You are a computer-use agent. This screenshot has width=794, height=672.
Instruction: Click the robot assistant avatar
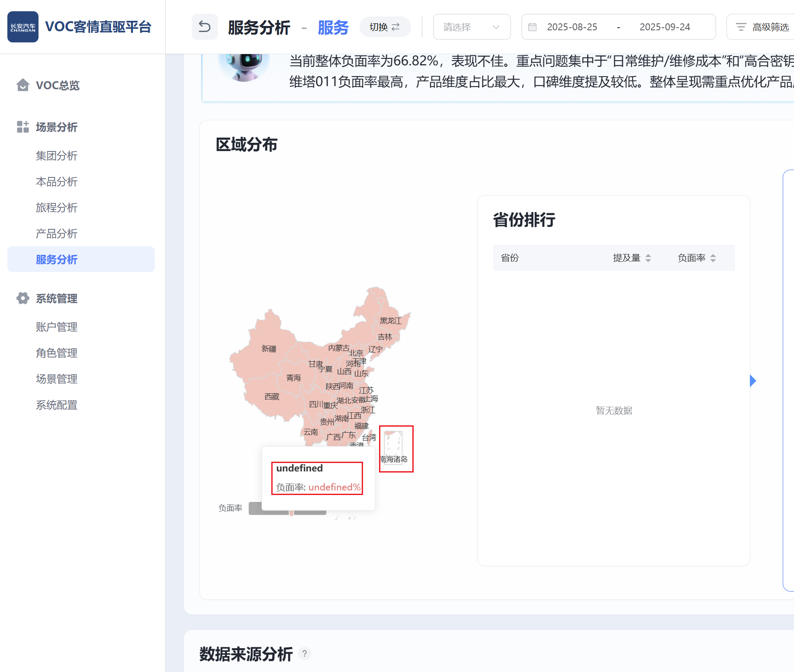244,65
